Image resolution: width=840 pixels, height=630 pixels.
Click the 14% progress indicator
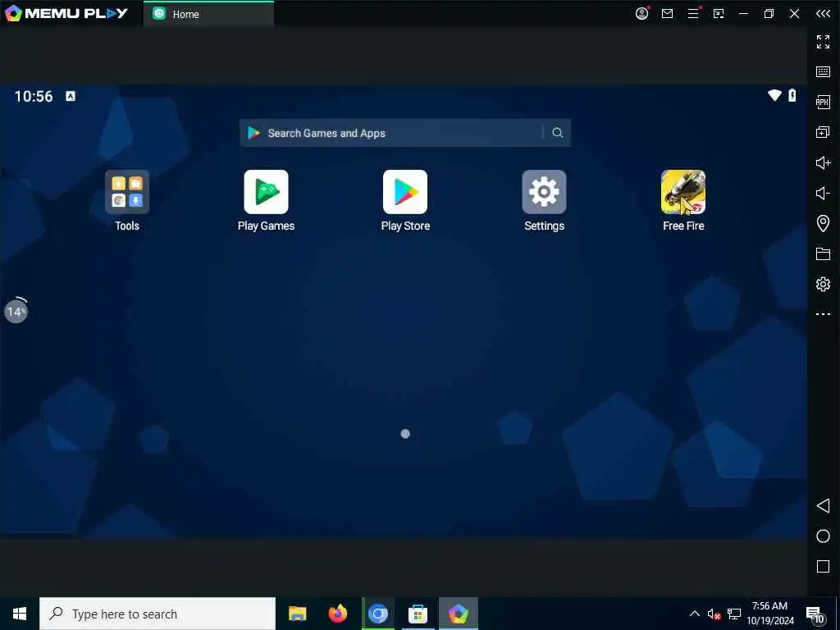tap(16, 311)
